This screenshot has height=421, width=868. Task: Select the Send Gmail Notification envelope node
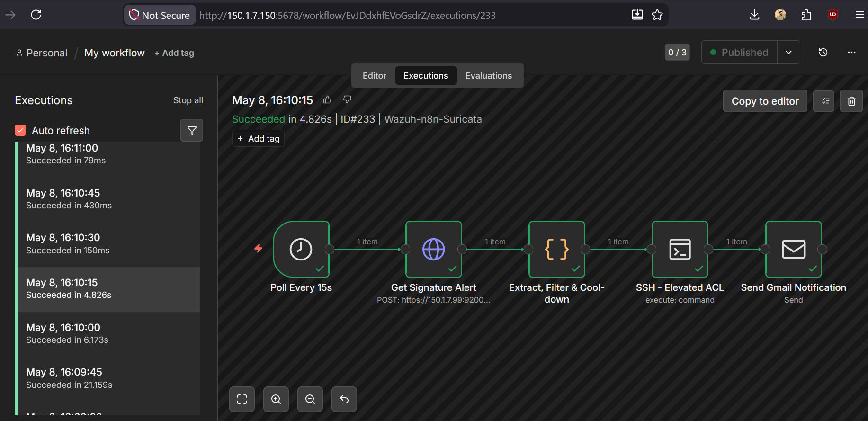coord(794,249)
